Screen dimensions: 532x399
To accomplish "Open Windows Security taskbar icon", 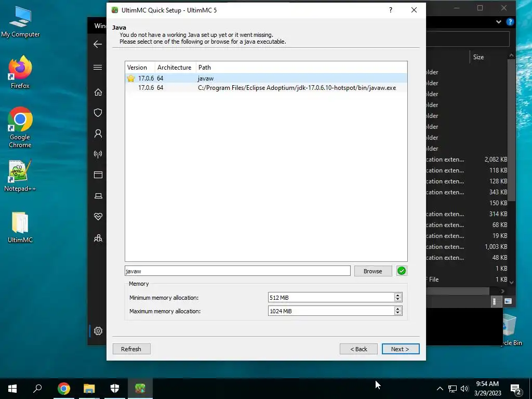I will tap(115, 389).
